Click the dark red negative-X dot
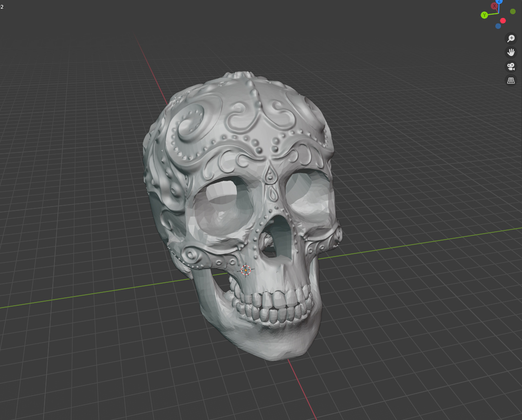The width and height of the screenshot is (522, 420). (503, 21)
